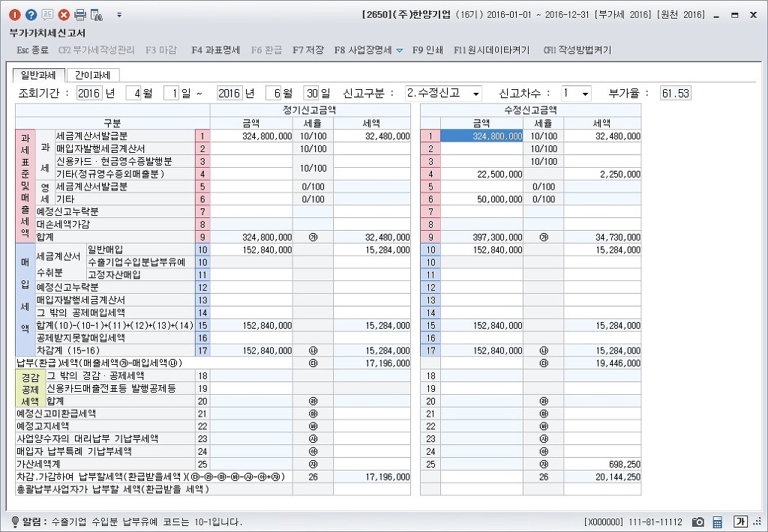The width and height of the screenshot is (768, 532).
Task: Click 신용카드매출전표등 발행공제등 row label
Action: point(111,388)
